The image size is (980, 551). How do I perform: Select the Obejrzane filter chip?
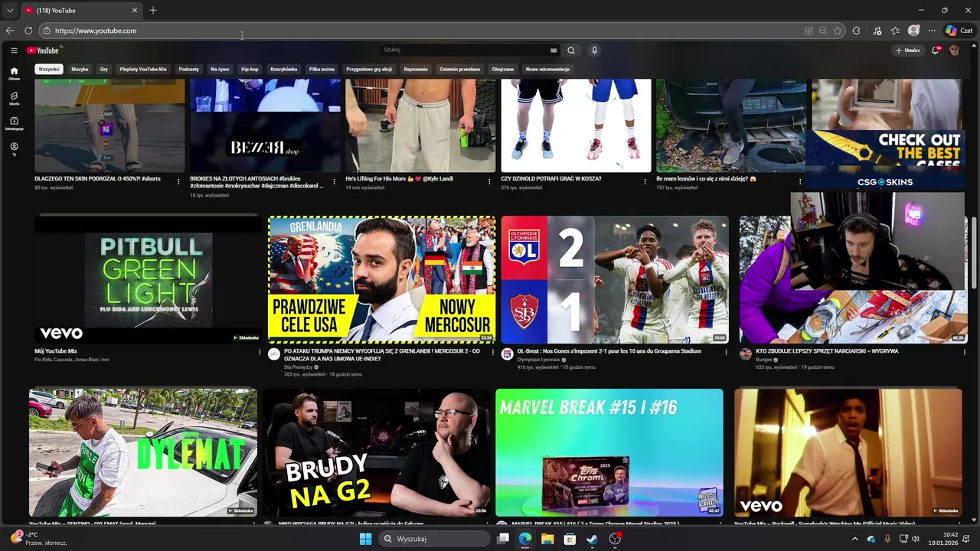(503, 69)
